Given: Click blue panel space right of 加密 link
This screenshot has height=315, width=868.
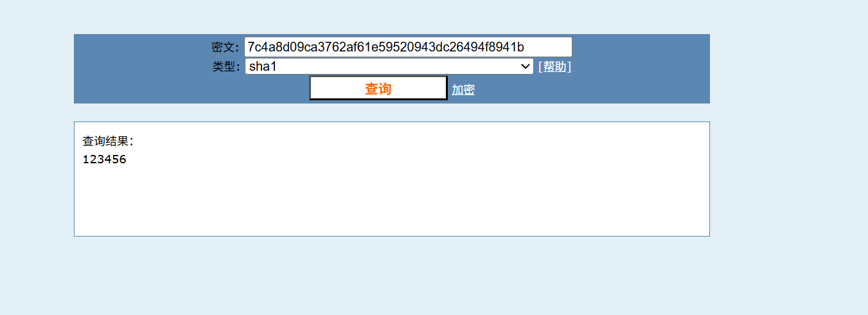Looking at the screenshot, I should pos(591,90).
